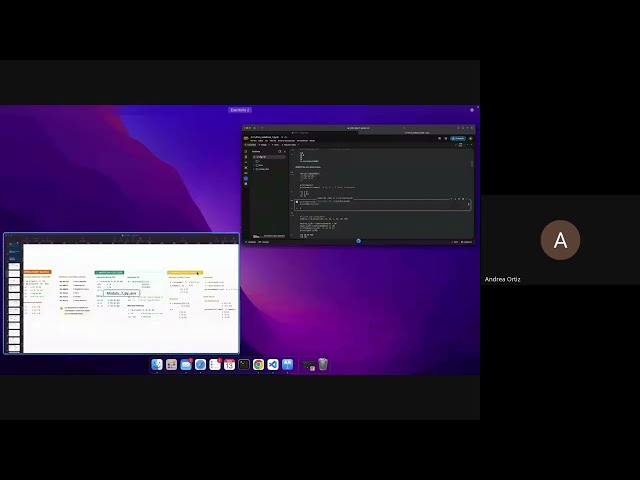The width and height of the screenshot is (640, 480).
Task: Close the Colab files side panel
Action: pos(285,151)
